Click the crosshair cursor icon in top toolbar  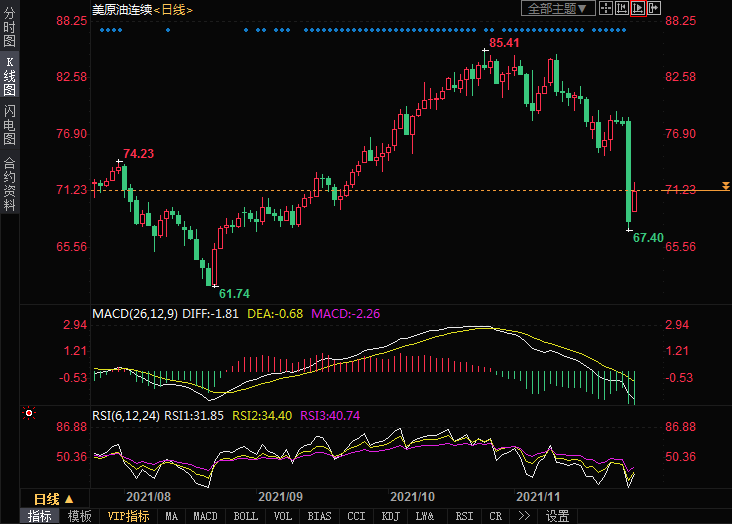[606, 9]
